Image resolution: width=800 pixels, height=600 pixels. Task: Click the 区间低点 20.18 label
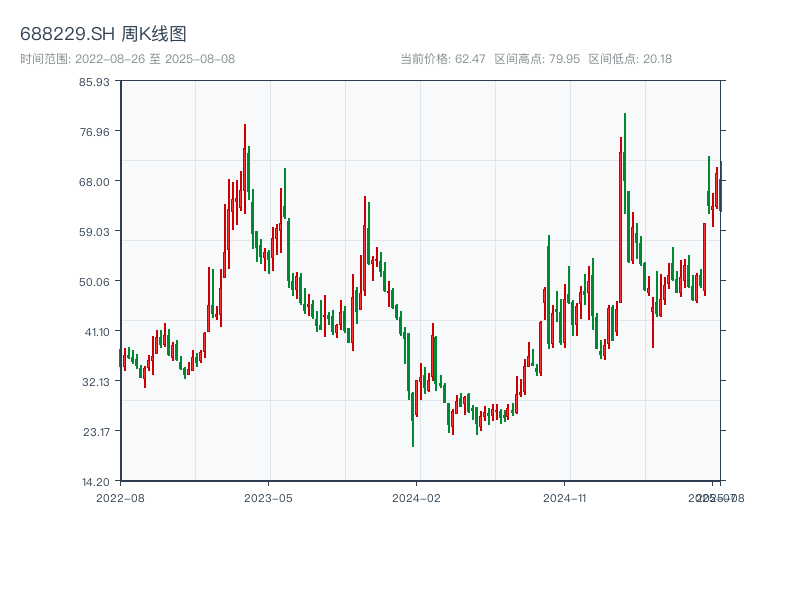point(630,59)
